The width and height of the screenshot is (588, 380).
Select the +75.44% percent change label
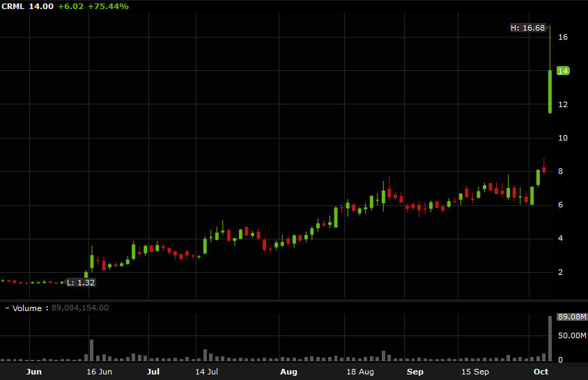(x=107, y=6)
